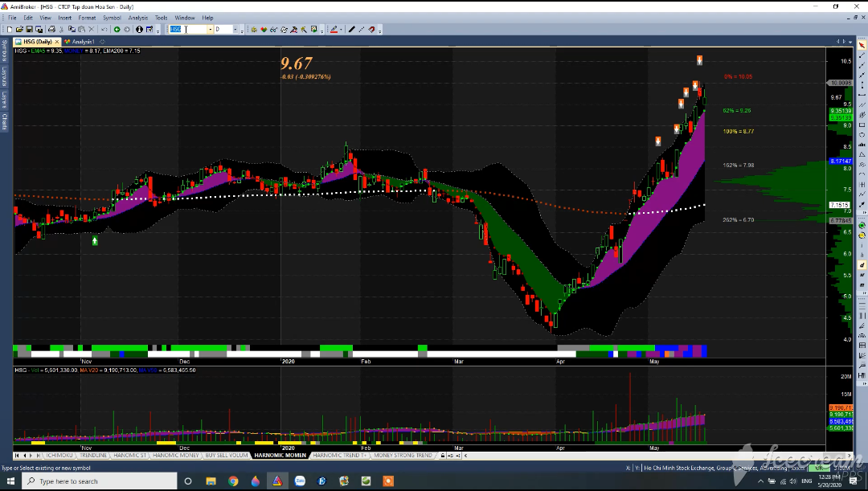Click the yellow zoom out icon
Image resolution: width=868 pixels, height=491 pixels.
pyautogui.click(x=862, y=235)
